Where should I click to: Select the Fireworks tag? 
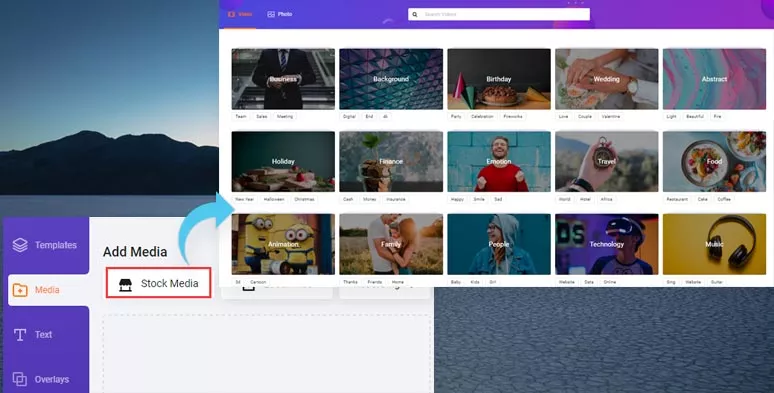coord(513,117)
